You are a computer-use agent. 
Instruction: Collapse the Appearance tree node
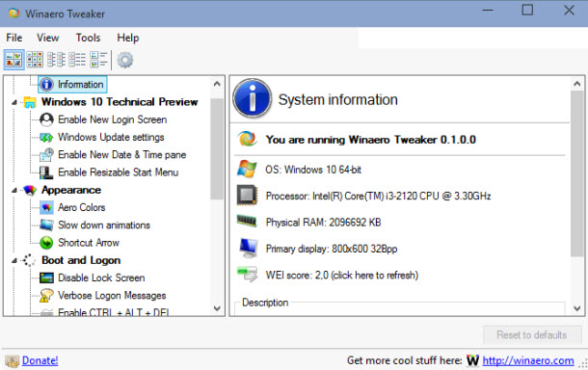[14, 191]
